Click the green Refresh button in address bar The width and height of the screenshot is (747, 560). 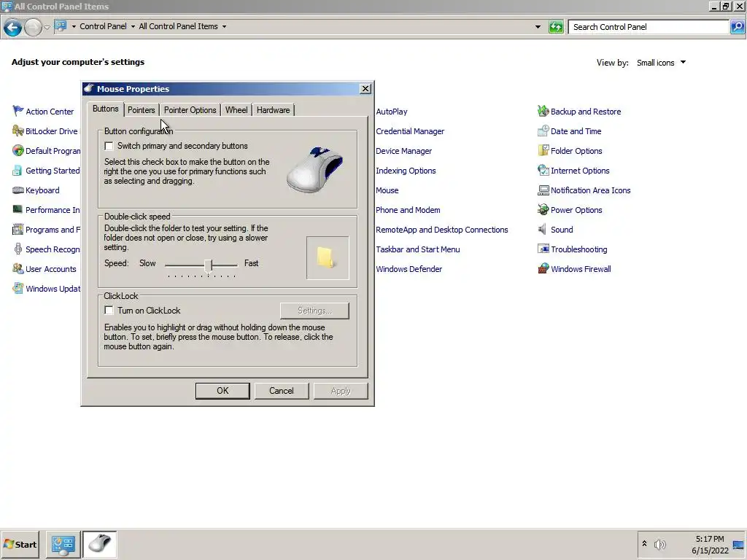coord(556,27)
